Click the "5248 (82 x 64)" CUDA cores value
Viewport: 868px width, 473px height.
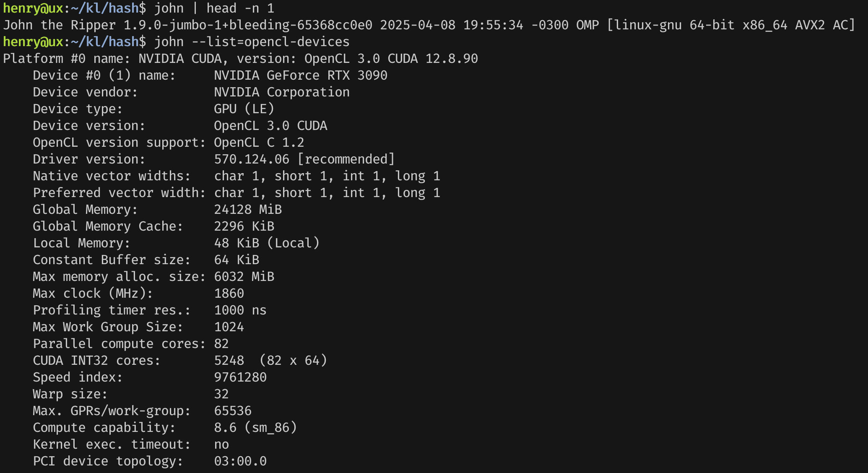(x=270, y=361)
